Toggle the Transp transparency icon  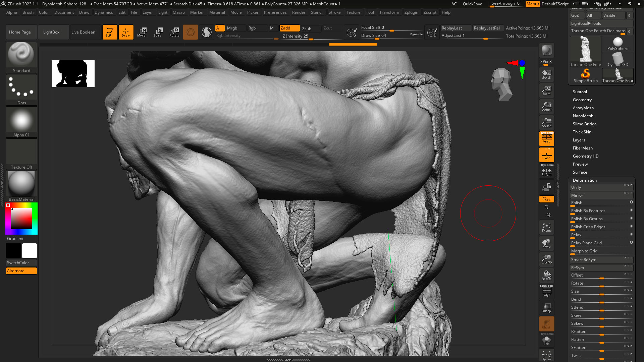546,307
